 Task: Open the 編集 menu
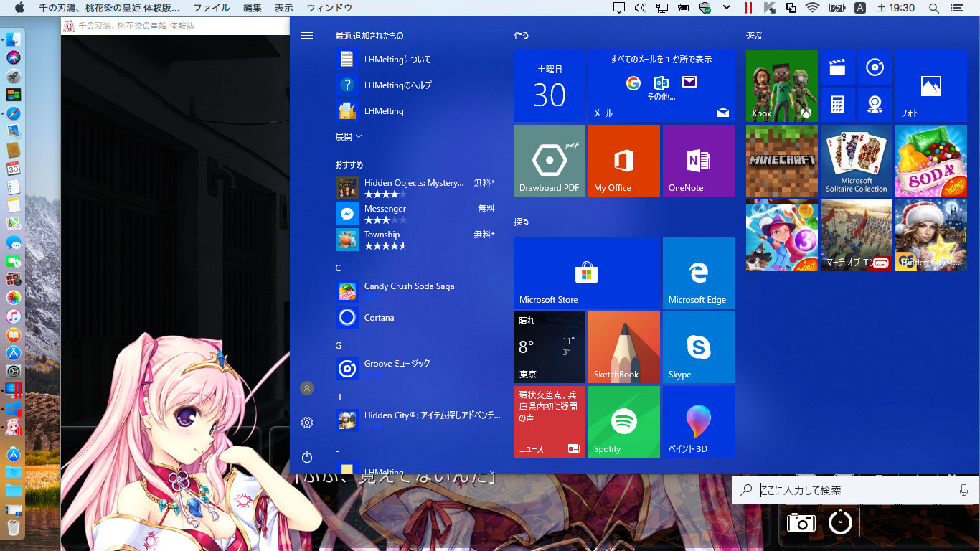coord(253,8)
